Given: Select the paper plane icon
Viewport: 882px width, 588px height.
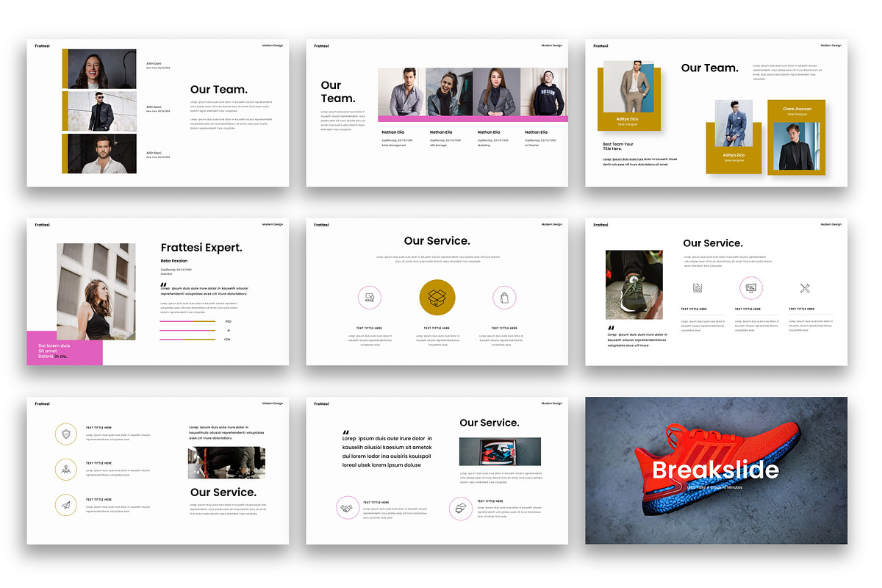Looking at the screenshot, I should click(x=65, y=505).
